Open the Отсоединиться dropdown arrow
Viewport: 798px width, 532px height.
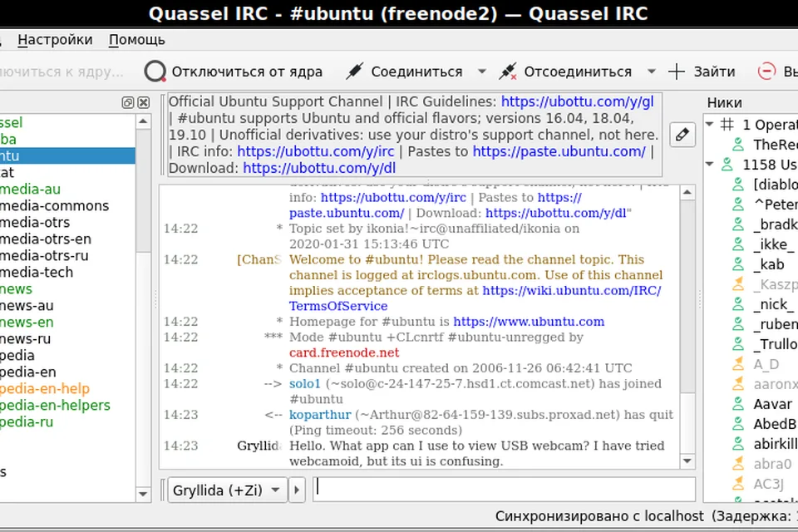click(651, 71)
